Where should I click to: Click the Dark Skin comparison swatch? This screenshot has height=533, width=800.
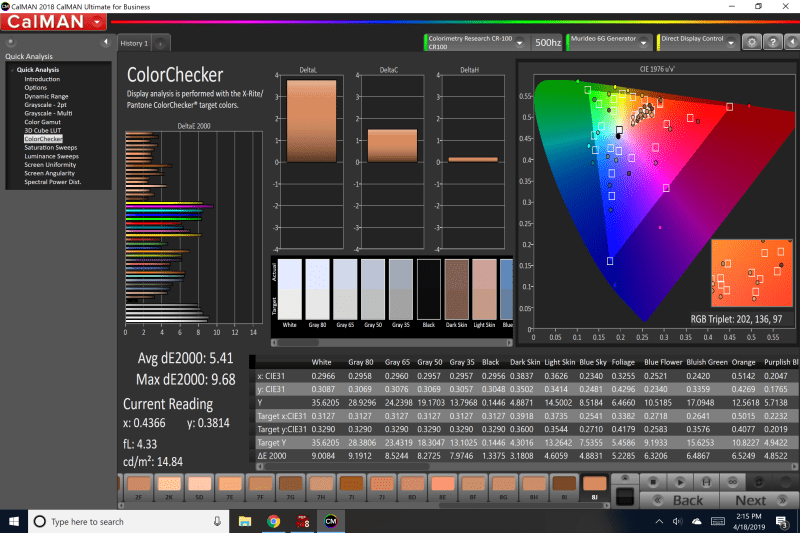click(456, 289)
